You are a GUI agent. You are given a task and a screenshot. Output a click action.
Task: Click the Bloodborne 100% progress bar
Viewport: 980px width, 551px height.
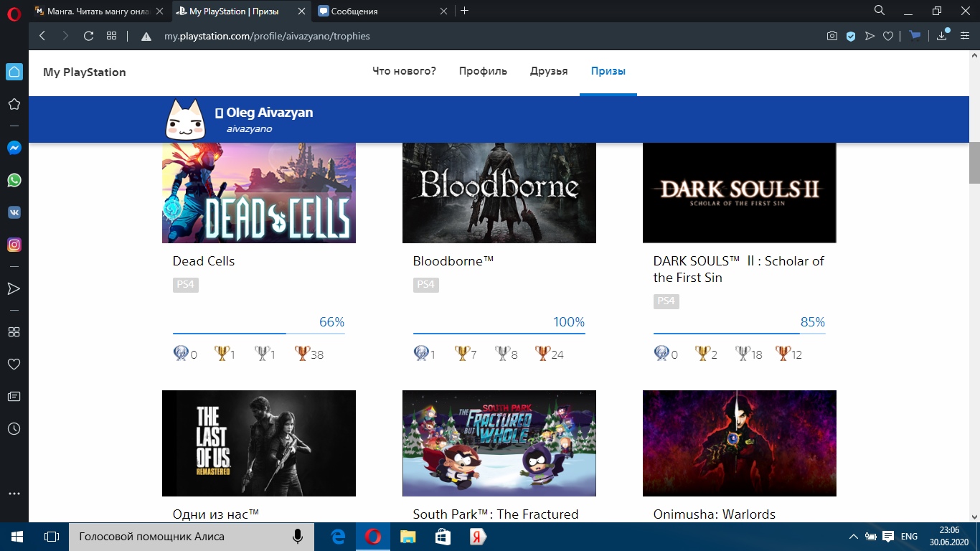pyautogui.click(x=499, y=334)
